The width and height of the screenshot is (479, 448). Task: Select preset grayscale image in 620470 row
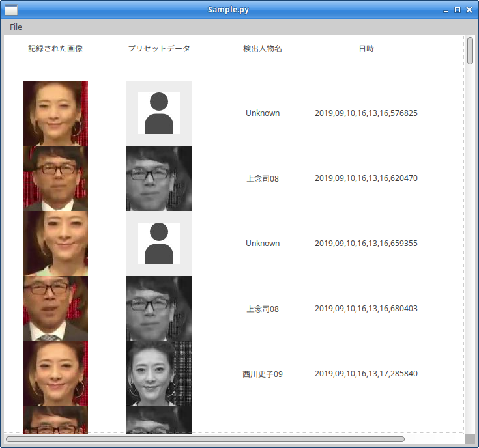click(x=159, y=178)
